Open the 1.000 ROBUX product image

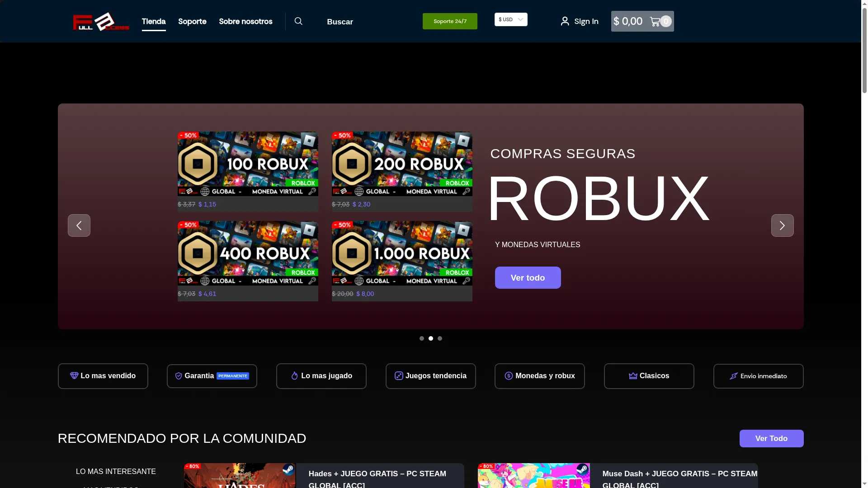[x=402, y=253]
